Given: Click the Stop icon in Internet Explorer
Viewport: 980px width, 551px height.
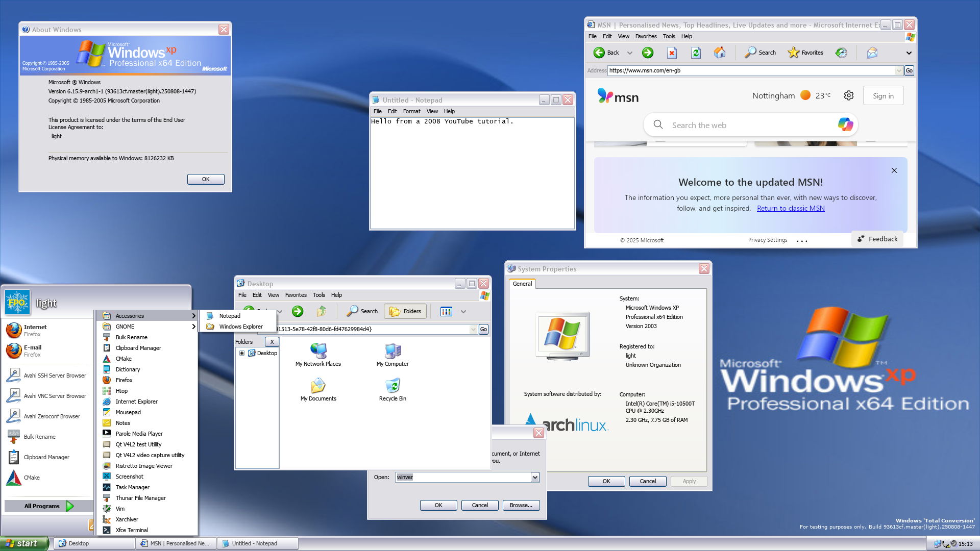Looking at the screenshot, I should tap(672, 53).
